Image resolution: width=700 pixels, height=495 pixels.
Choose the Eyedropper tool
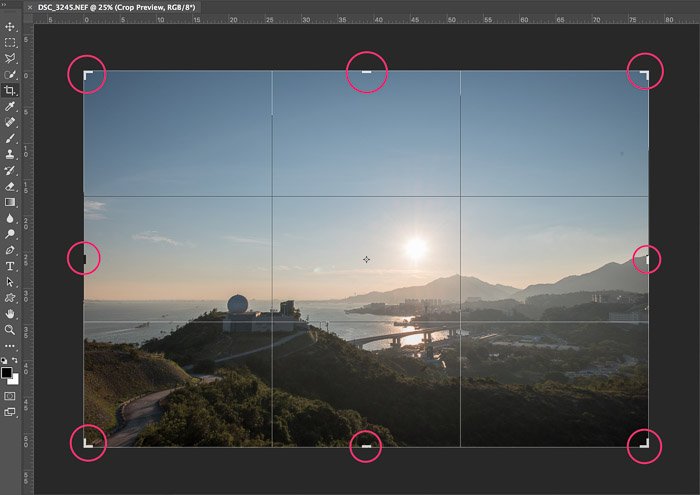click(10, 106)
